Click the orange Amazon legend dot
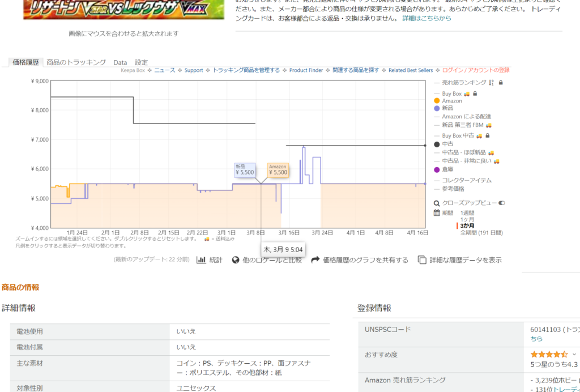 [437, 101]
